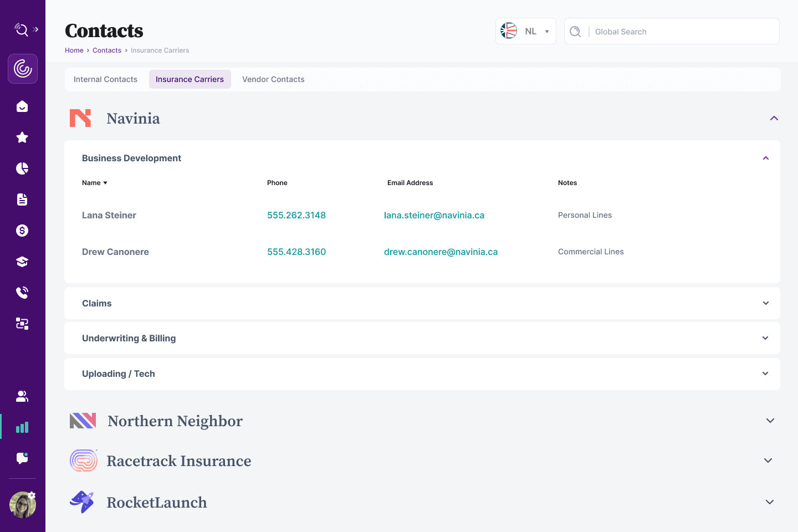Screen dimensions: 798x532
Task: Click the Global Search input field
Action: (x=682, y=32)
